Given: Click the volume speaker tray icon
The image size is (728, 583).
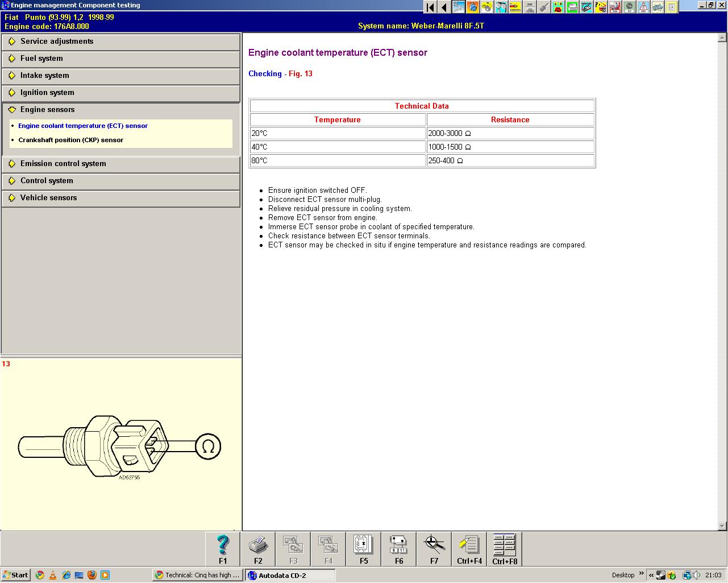Looking at the screenshot, I should [x=697, y=575].
